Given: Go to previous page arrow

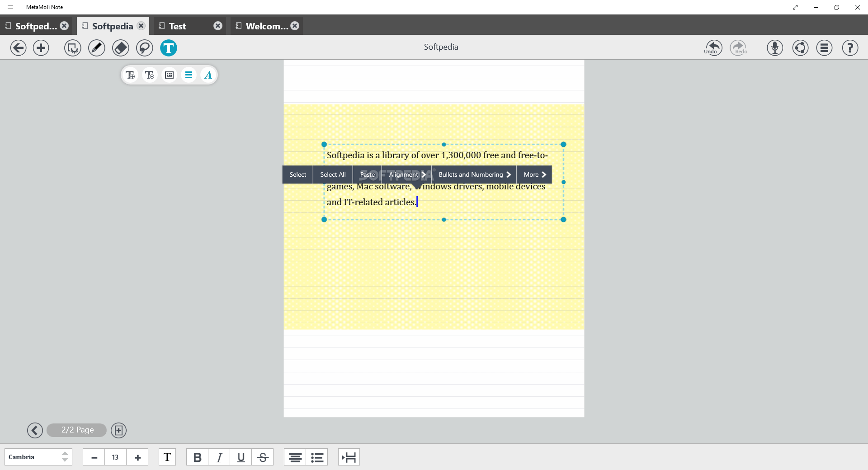Looking at the screenshot, I should point(35,430).
